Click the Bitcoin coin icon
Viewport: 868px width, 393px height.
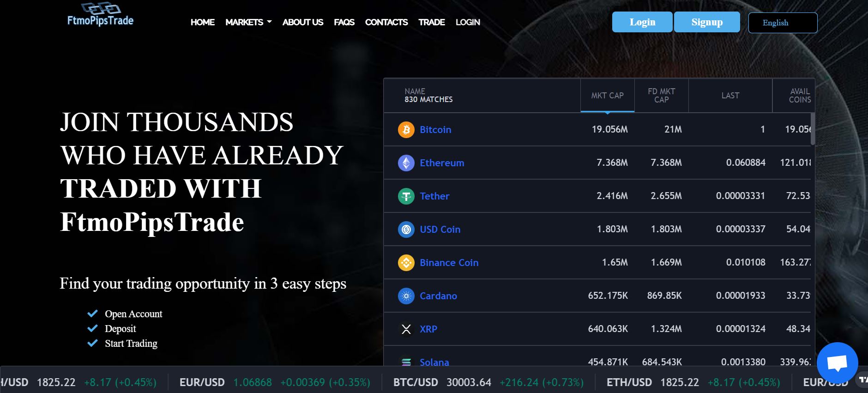pyautogui.click(x=406, y=130)
